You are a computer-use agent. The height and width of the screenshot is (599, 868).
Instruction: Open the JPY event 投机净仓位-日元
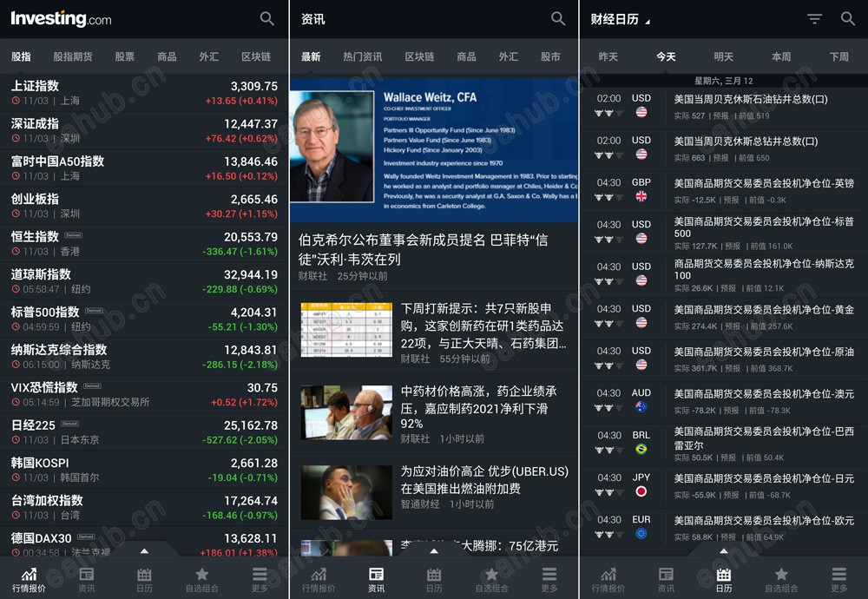pyautogui.click(x=724, y=487)
